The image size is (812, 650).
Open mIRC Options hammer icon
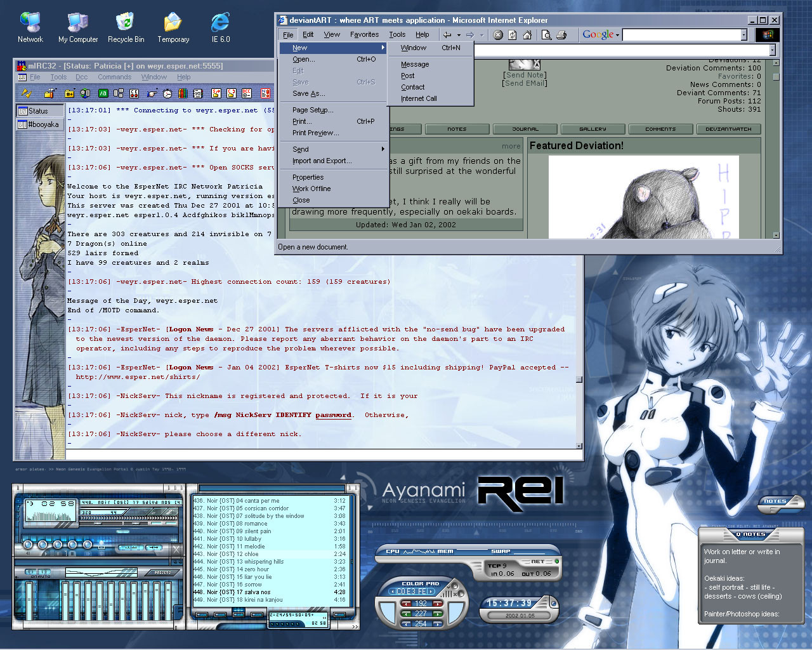point(50,93)
